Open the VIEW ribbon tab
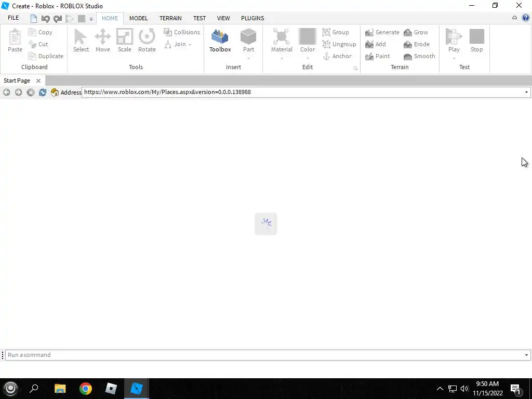The width and height of the screenshot is (532, 399). click(x=223, y=18)
